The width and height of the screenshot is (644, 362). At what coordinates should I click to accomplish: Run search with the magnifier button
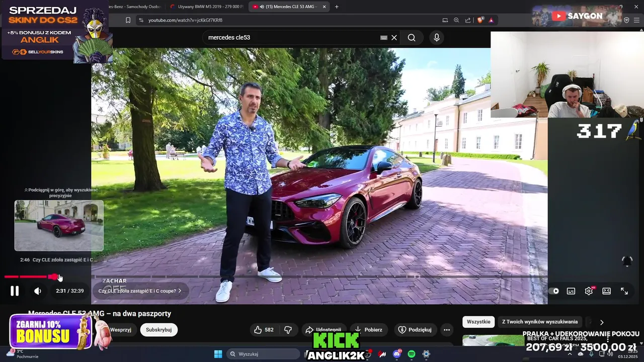pyautogui.click(x=412, y=38)
